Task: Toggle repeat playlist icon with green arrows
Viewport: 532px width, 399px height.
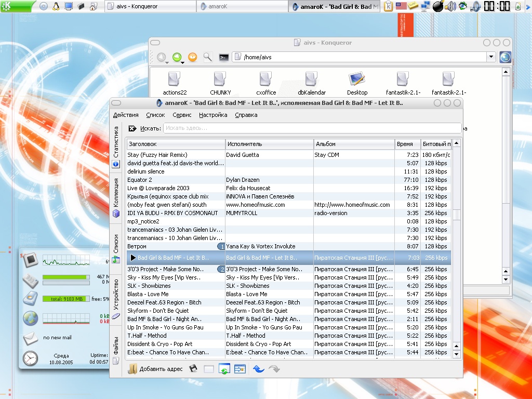Action: point(224,369)
